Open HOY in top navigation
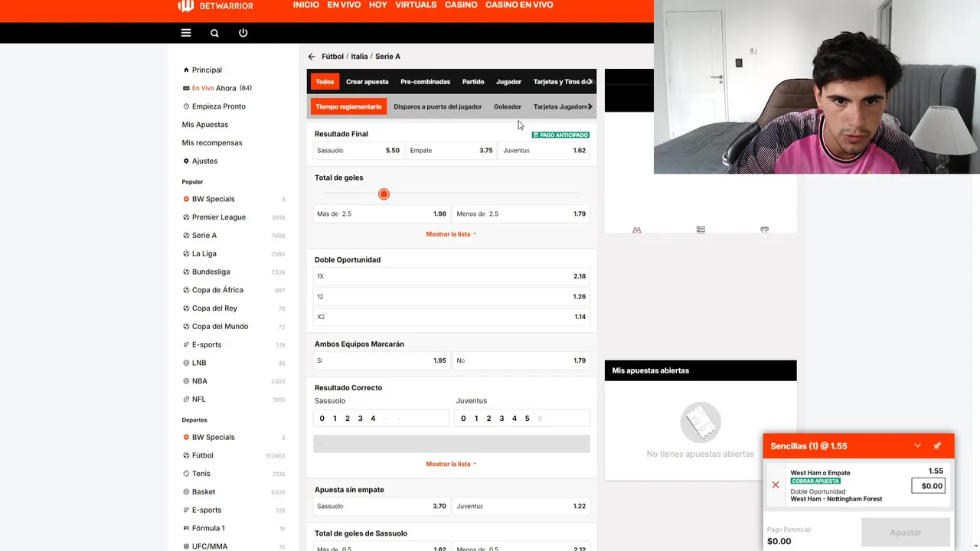 click(x=378, y=5)
